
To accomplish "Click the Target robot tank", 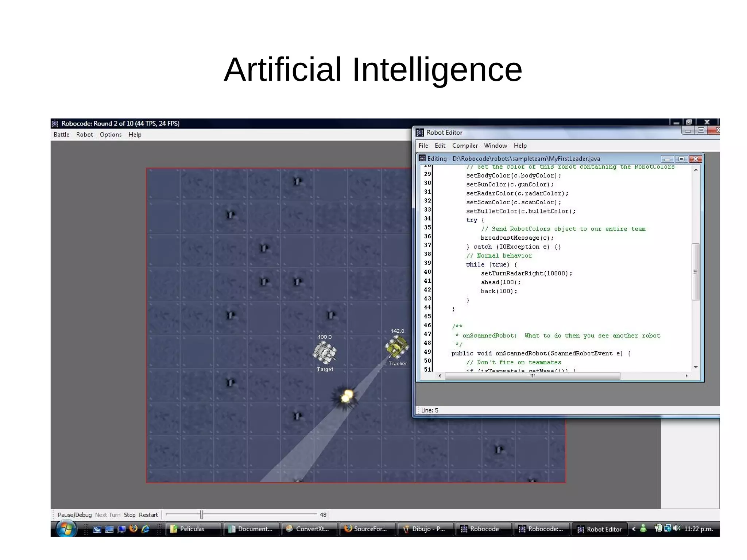I will (x=325, y=353).
